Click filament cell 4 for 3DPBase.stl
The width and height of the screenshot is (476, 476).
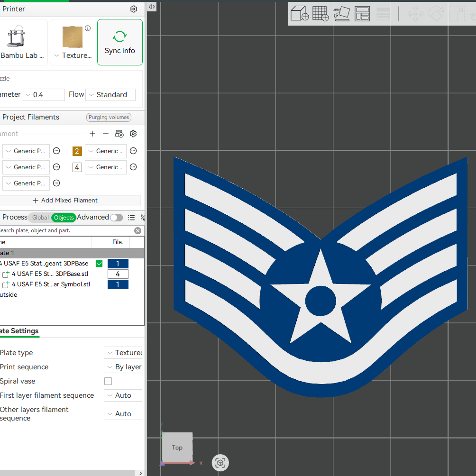[x=118, y=274]
